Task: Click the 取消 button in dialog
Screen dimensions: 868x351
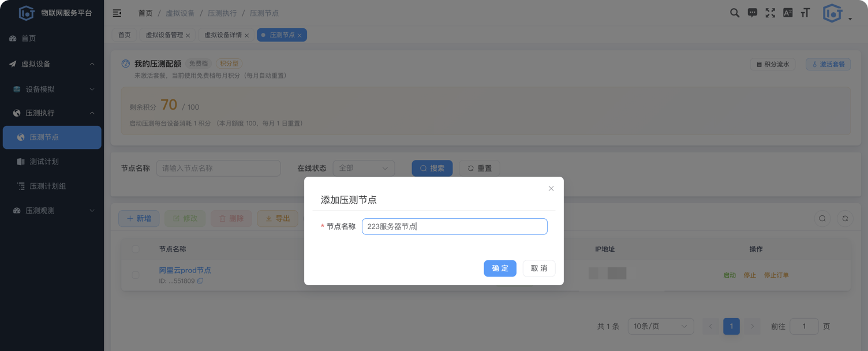Action: click(539, 268)
